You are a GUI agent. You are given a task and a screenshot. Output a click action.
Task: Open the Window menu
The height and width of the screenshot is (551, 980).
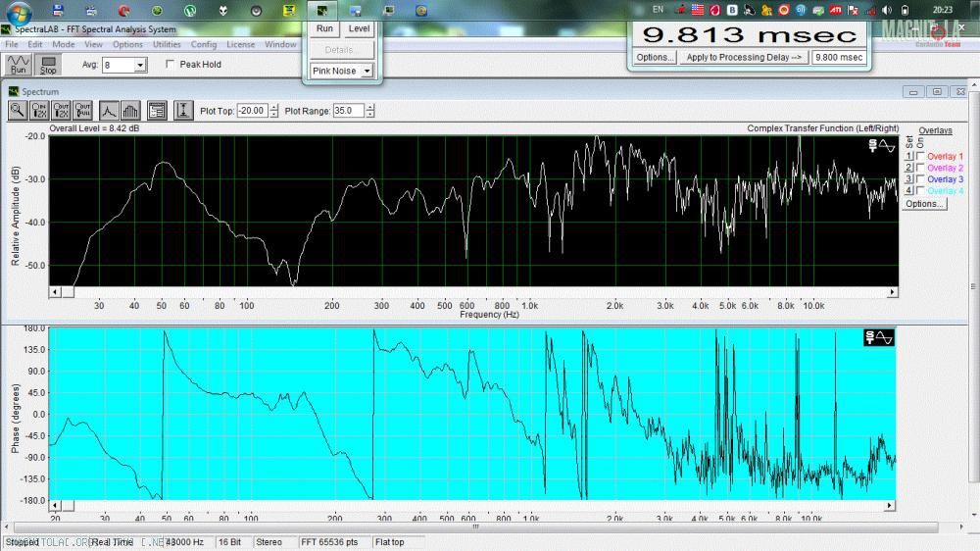coord(280,44)
